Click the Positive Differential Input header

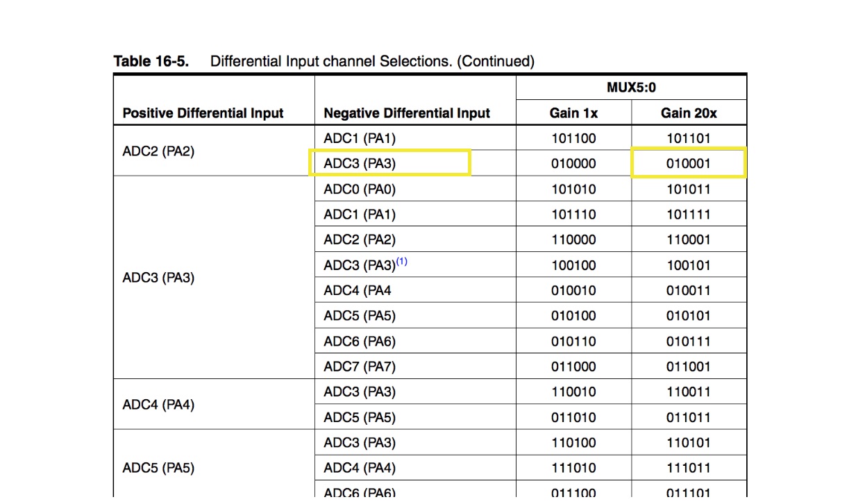pos(203,113)
